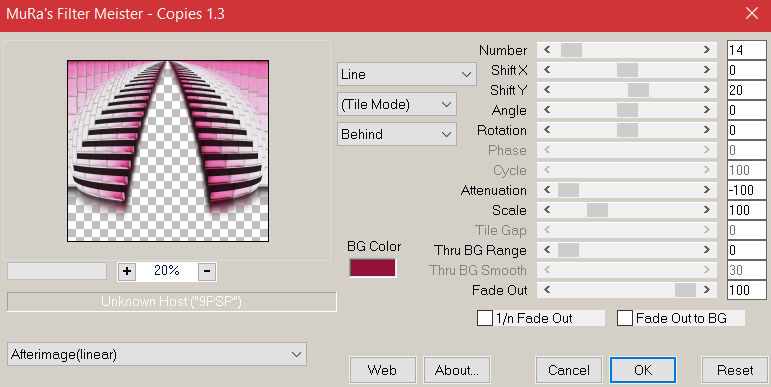Click left arrow of Angle slider
Image resolution: width=771 pixels, height=387 pixels.
point(547,110)
